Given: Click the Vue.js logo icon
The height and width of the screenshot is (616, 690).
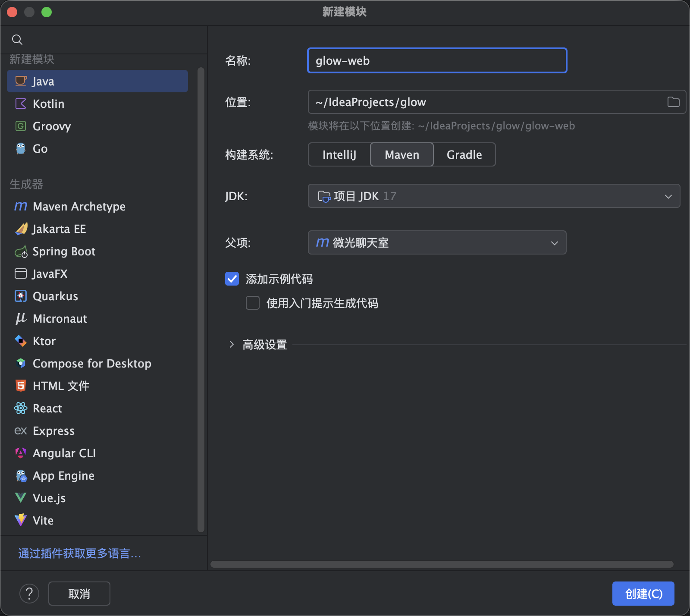Looking at the screenshot, I should click(x=21, y=498).
